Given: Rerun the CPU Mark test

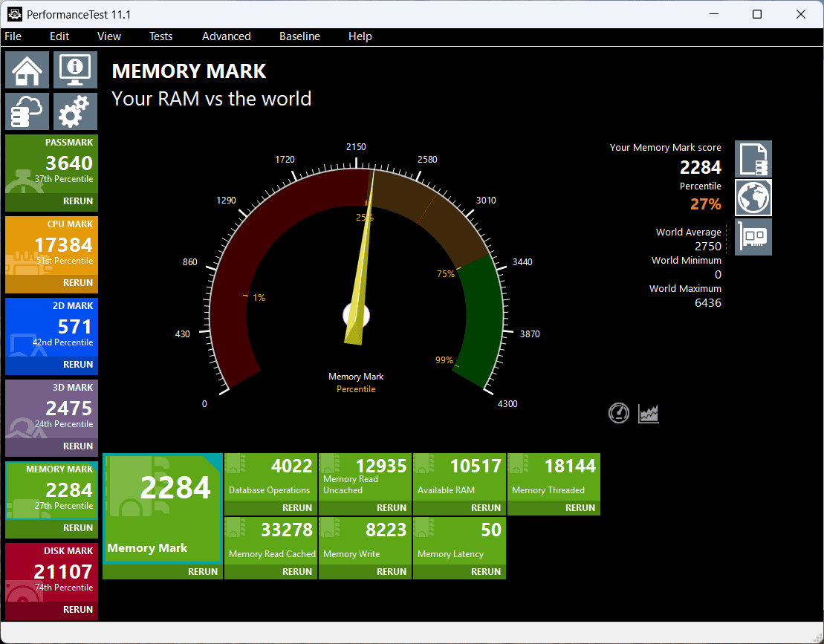Looking at the screenshot, I should [x=78, y=283].
